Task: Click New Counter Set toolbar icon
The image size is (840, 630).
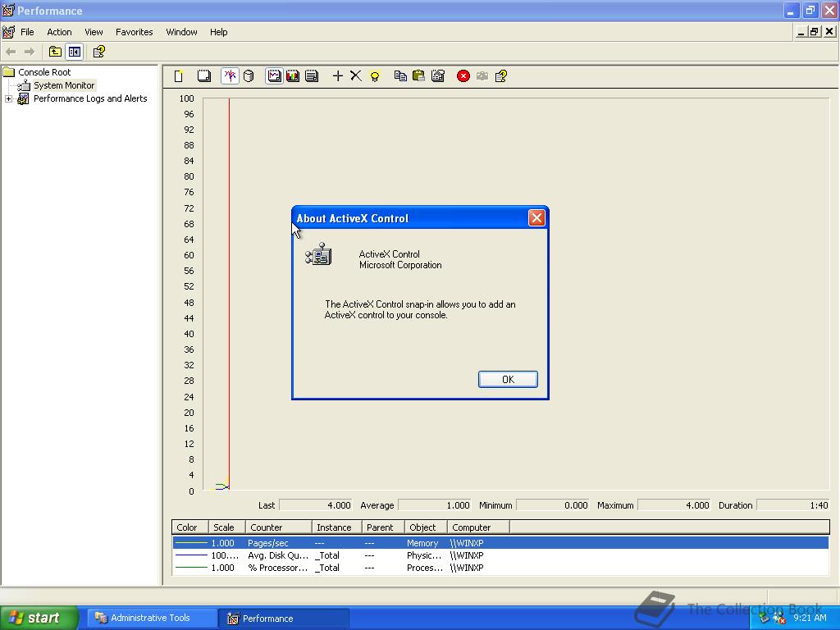Action: click(x=179, y=76)
